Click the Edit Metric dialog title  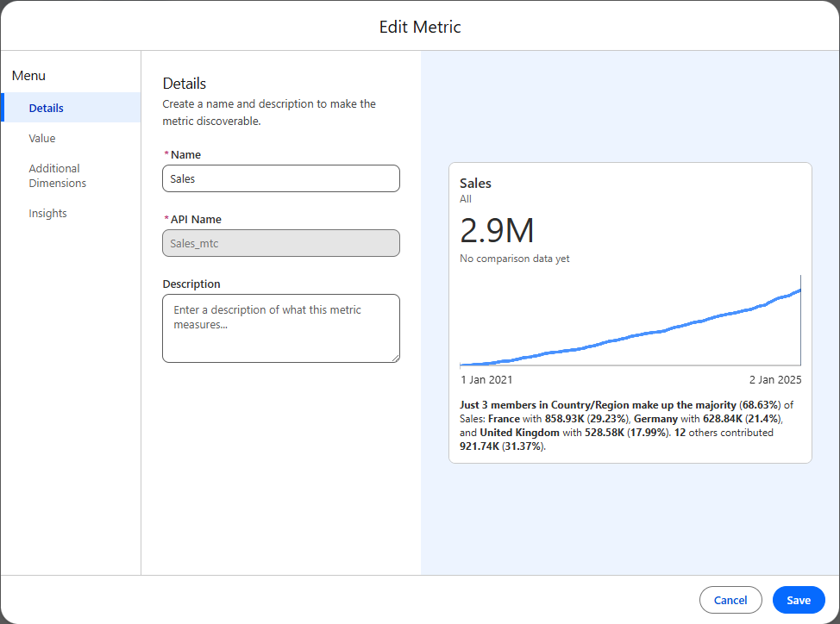click(x=420, y=27)
